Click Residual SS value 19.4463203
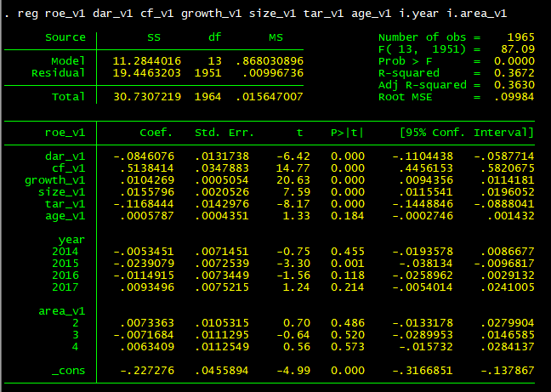Screen dimensions: 551x392 146,73
